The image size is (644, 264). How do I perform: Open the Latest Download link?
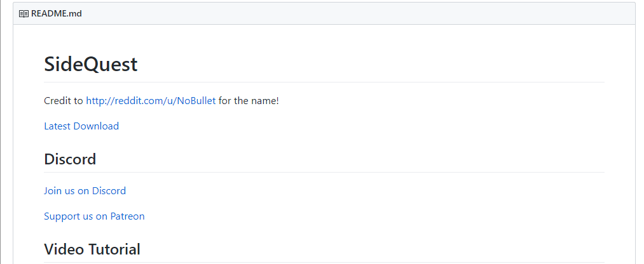point(81,126)
